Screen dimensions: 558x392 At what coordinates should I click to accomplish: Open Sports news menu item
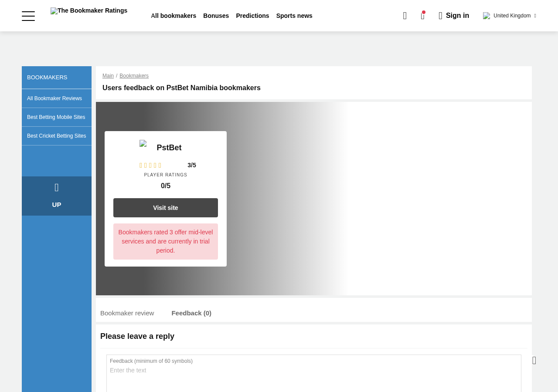click(294, 16)
